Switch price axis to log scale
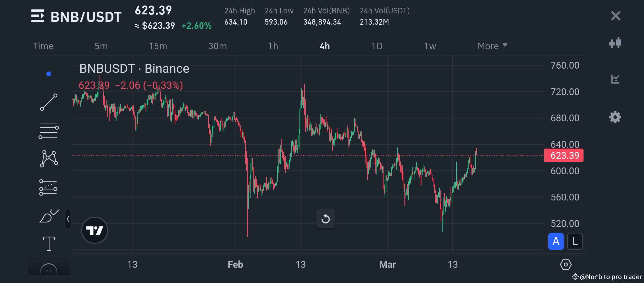The width and height of the screenshot is (644, 283). tap(575, 241)
